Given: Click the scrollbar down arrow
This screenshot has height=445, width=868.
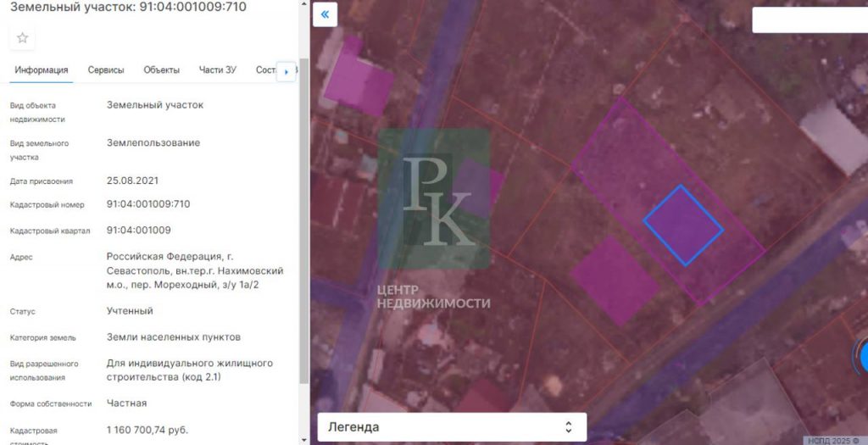Looking at the screenshot, I should (x=304, y=441).
